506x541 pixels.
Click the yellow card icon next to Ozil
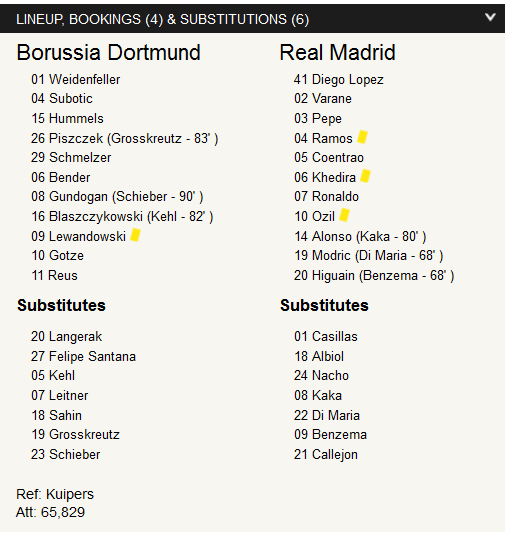(x=344, y=215)
